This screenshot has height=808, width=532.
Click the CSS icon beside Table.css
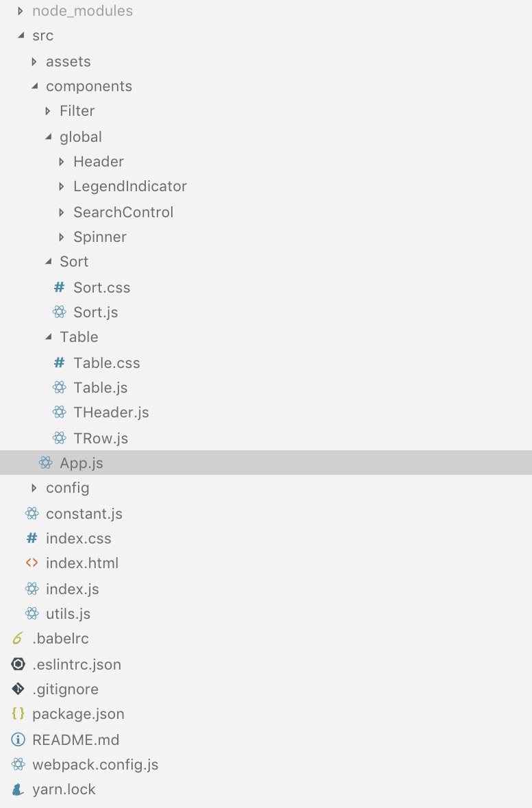[x=58, y=363]
